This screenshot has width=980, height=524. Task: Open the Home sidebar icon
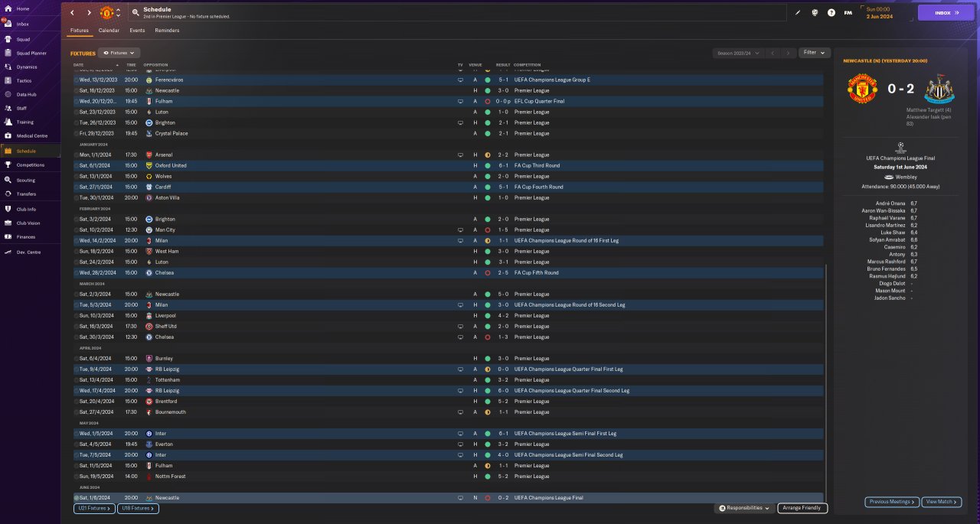pos(8,8)
